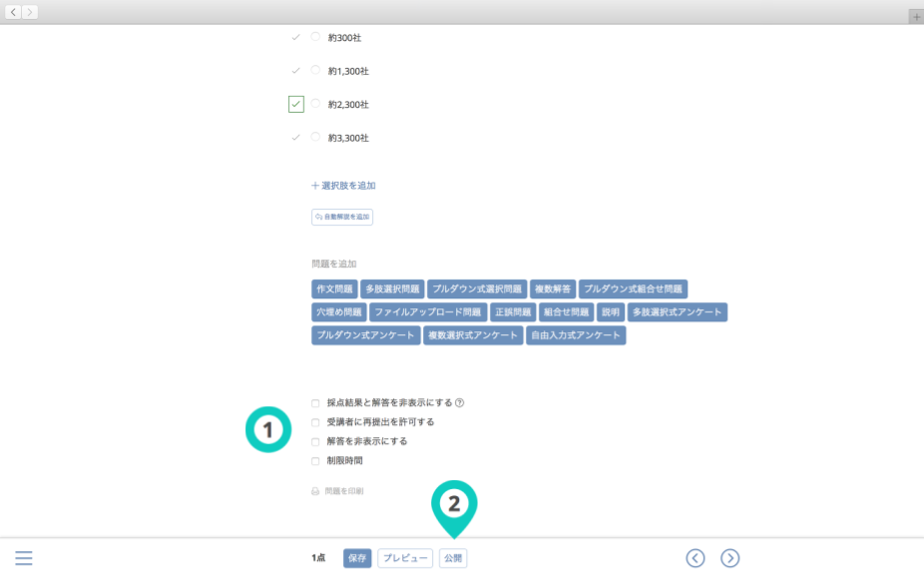
Task: Untick the green correct-answer check for 約2,300社
Action: click(x=295, y=104)
